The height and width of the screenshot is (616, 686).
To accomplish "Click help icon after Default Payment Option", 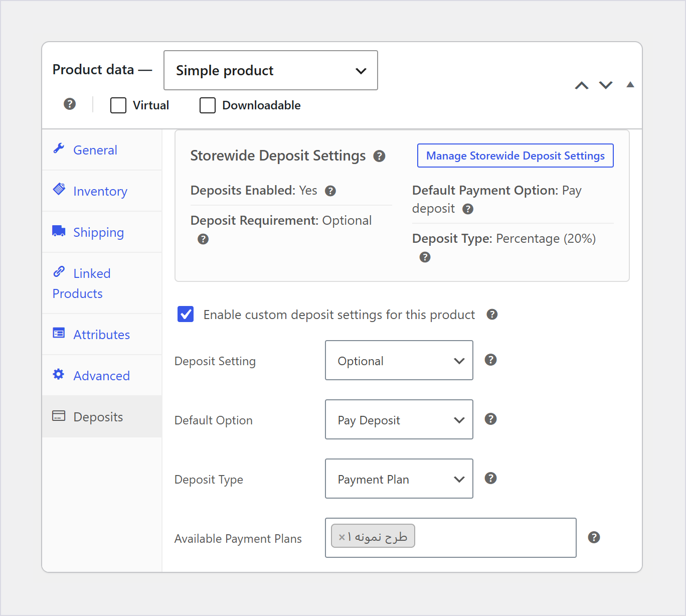I will (468, 209).
